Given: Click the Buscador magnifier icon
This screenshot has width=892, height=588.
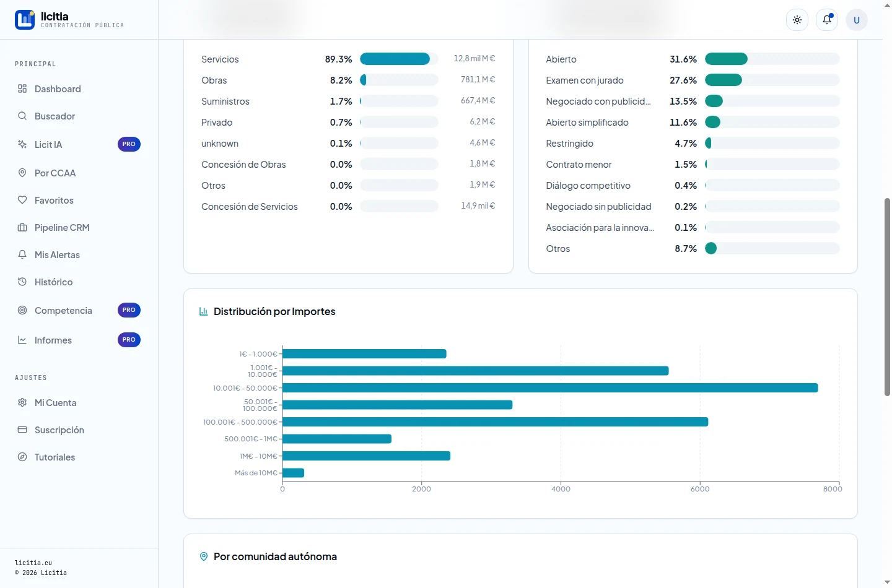Looking at the screenshot, I should point(22,116).
